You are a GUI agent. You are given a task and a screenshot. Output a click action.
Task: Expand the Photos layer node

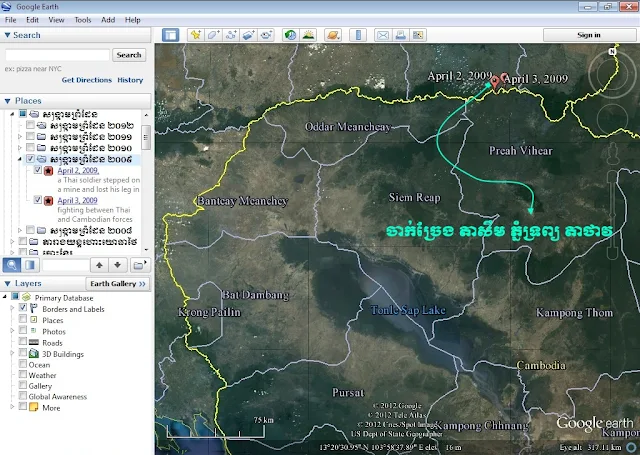pos(12,331)
